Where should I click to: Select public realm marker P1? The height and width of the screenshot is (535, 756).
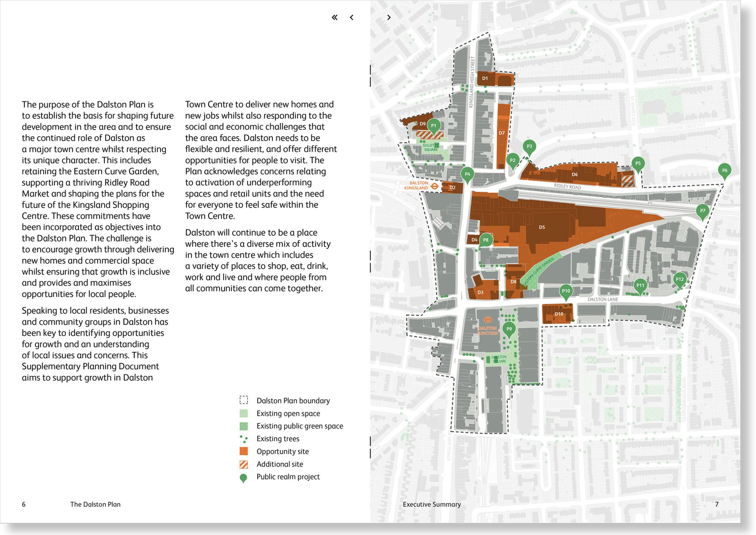tap(434, 126)
